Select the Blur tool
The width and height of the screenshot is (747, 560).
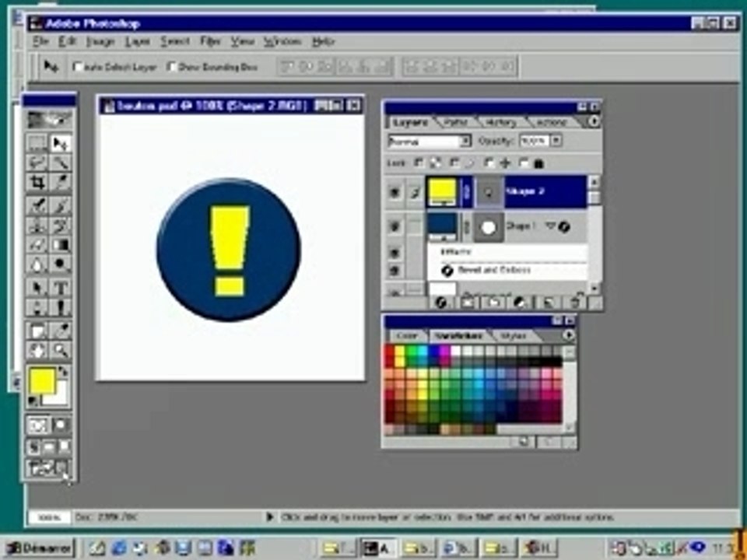(37, 264)
